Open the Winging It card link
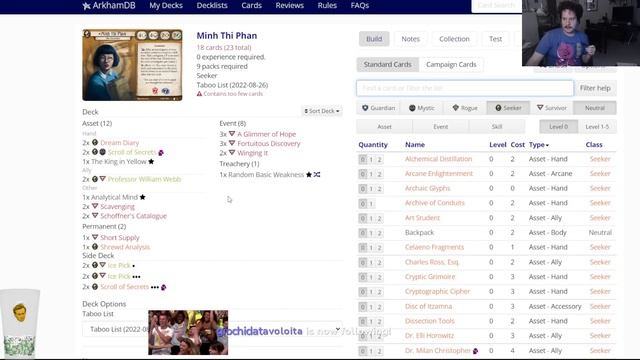 pyautogui.click(x=252, y=153)
